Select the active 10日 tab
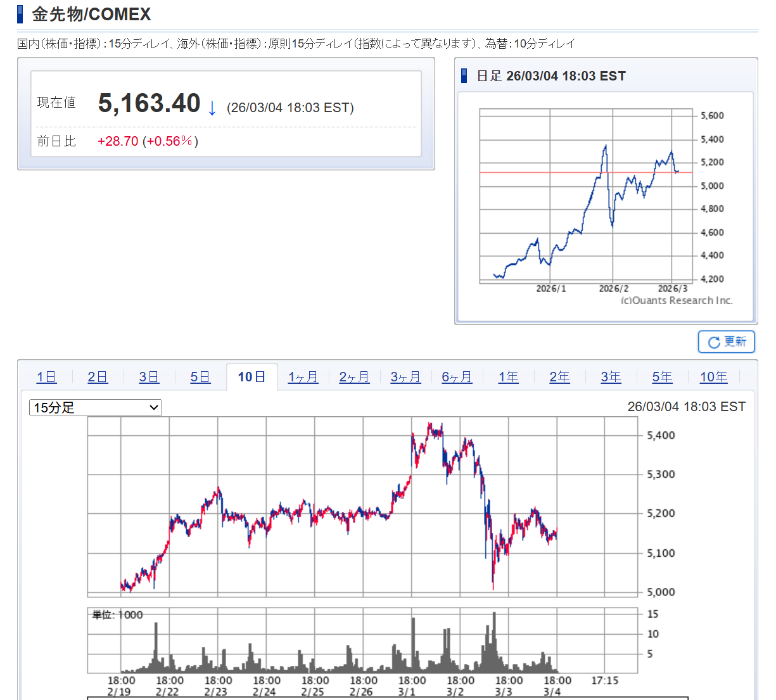 [x=251, y=378]
